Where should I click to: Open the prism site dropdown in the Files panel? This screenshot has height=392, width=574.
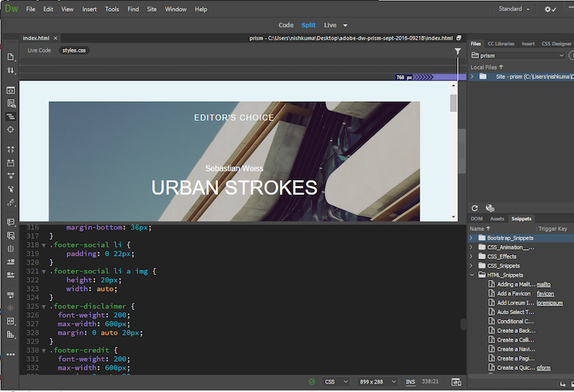tap(518, 55)
